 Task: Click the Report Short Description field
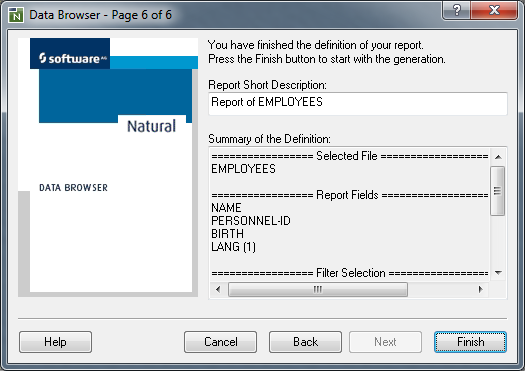[358, 104]
